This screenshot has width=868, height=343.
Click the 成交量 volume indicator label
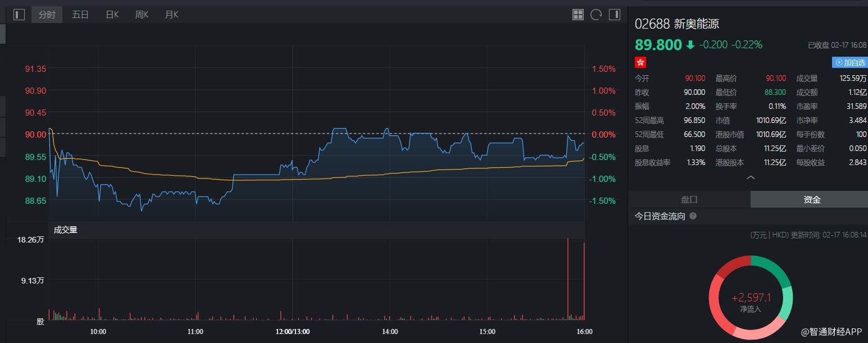point(66,230)
